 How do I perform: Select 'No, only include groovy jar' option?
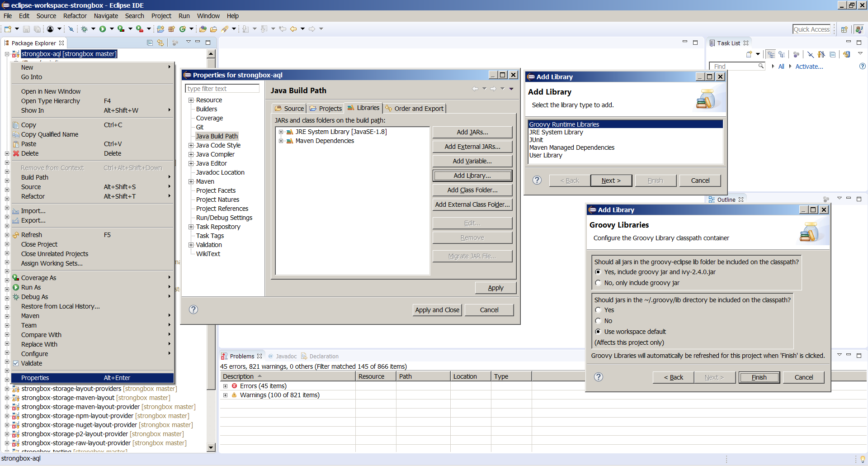(x=598, y=283)
